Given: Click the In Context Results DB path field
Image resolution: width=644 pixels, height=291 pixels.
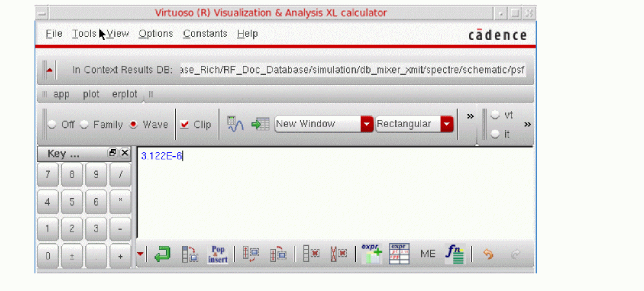Looking at the screenshot, I should (353, 70).
